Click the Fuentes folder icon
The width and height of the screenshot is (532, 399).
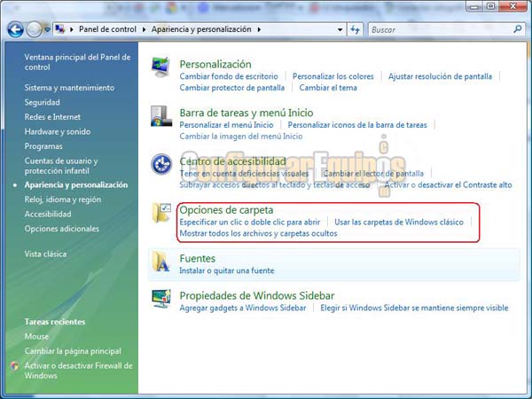[x=160, y=262]
